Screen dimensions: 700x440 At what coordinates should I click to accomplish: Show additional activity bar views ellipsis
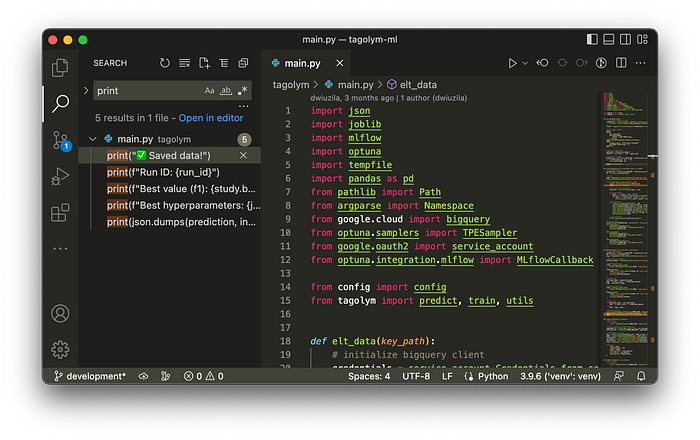(60, 249)
